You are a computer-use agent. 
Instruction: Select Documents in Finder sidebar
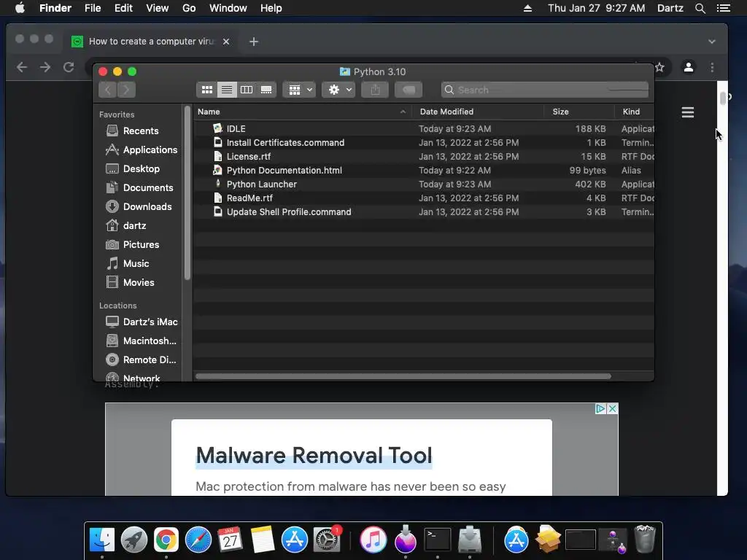[x=139, y=187]
